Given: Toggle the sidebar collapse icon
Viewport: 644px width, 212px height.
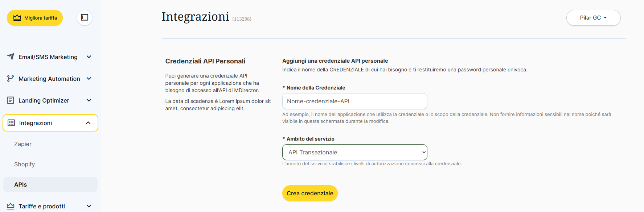Looking at the screenshot, I should (85, 17).
